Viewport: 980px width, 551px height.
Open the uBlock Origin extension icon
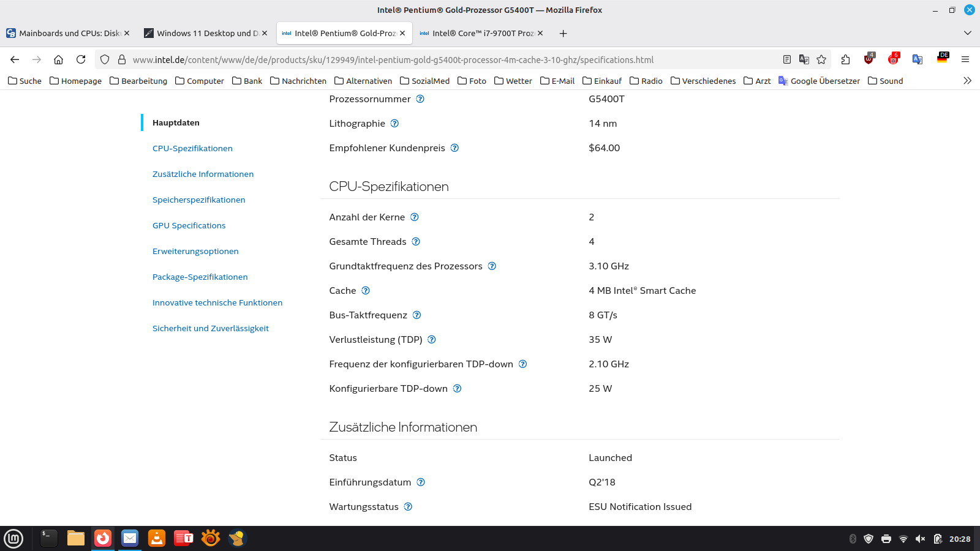click(869, 59)
